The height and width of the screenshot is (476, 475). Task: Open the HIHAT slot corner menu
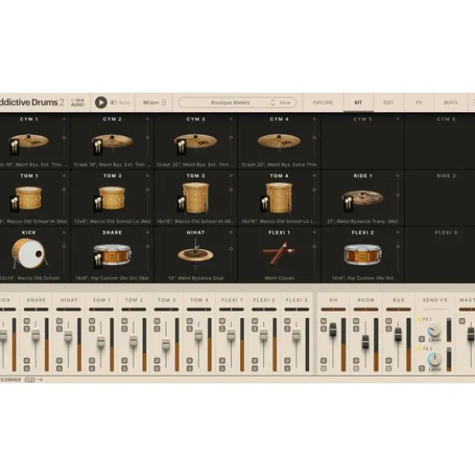point(231,232)
